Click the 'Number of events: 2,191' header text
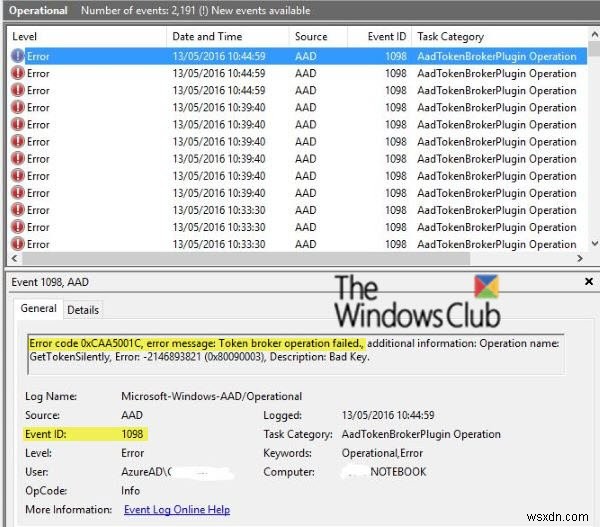 (x=139, y=11)
